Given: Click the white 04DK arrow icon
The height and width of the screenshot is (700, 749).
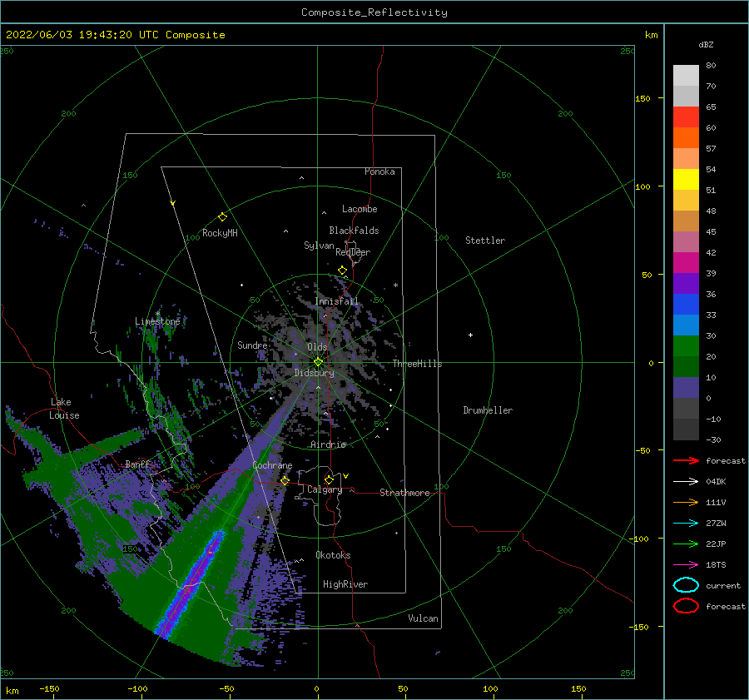Looking at the screenshot, I should point(686,482).
